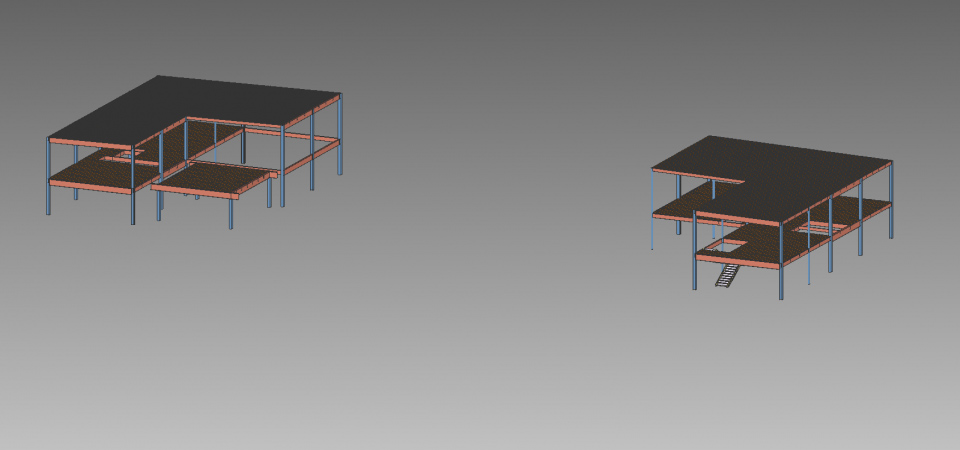The width and height of the screenshot is (960, 450).
Task: Click the column under left building's protruding slab
Action: (x=230, y=212)
